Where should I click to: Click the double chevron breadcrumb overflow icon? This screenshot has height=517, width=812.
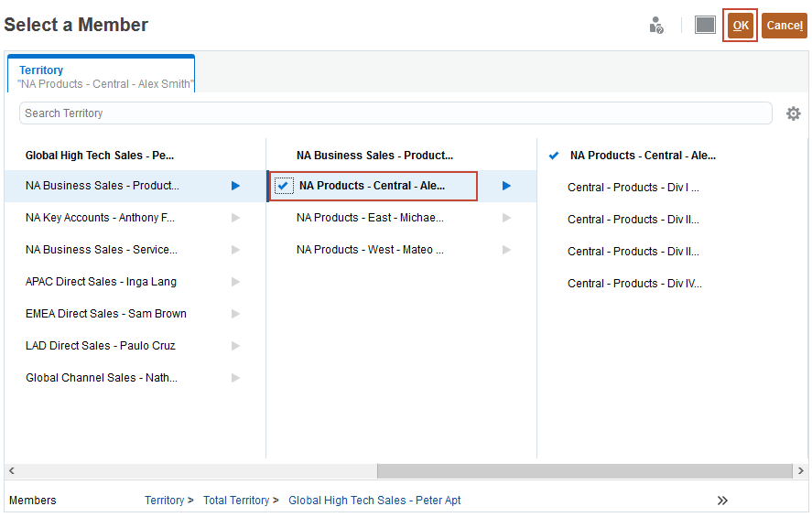click(722, 501)
